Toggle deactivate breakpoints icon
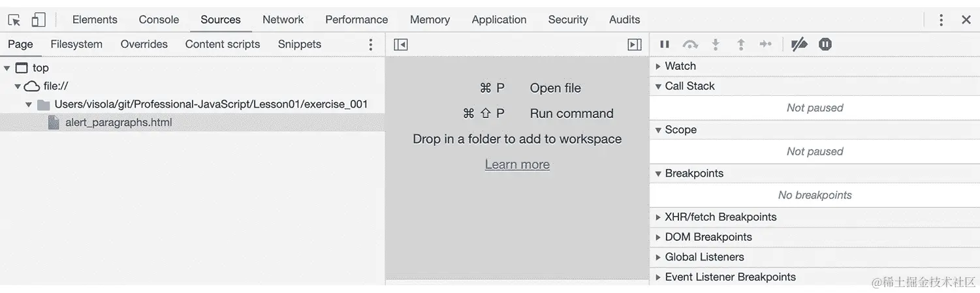 (x=799, y=44)
